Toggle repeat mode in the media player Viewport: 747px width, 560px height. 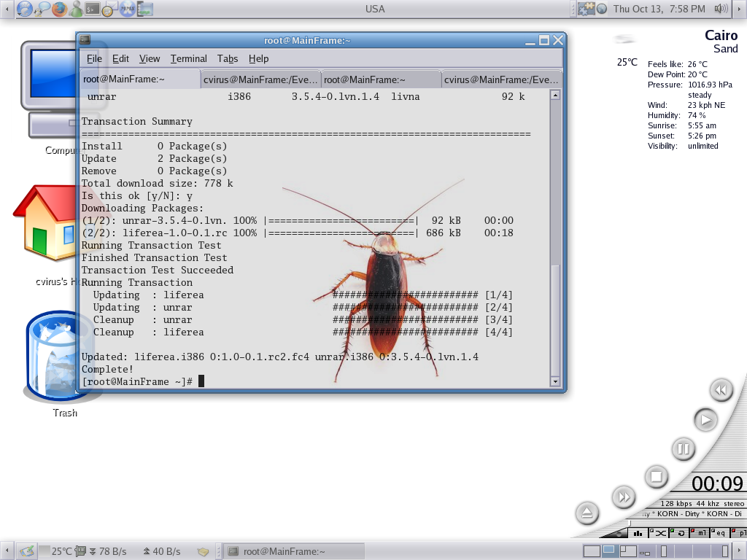(x=680, y=533)
